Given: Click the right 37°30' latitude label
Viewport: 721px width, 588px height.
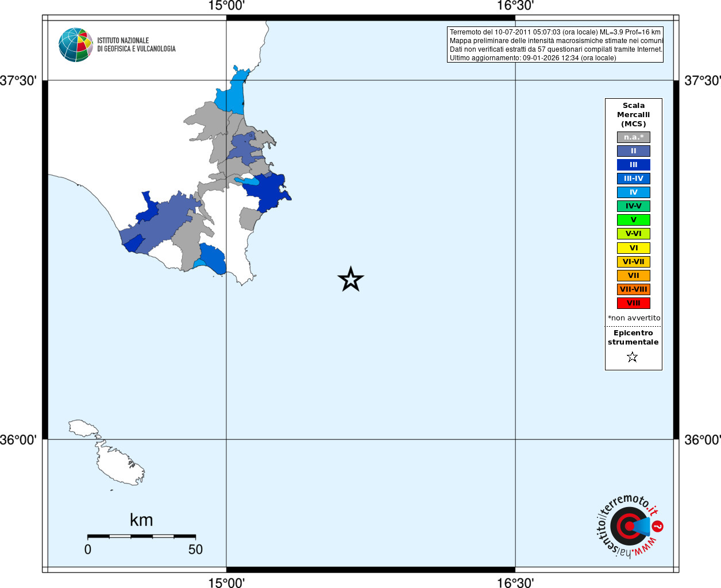Looking at the screenshot, I should [703, 80].
